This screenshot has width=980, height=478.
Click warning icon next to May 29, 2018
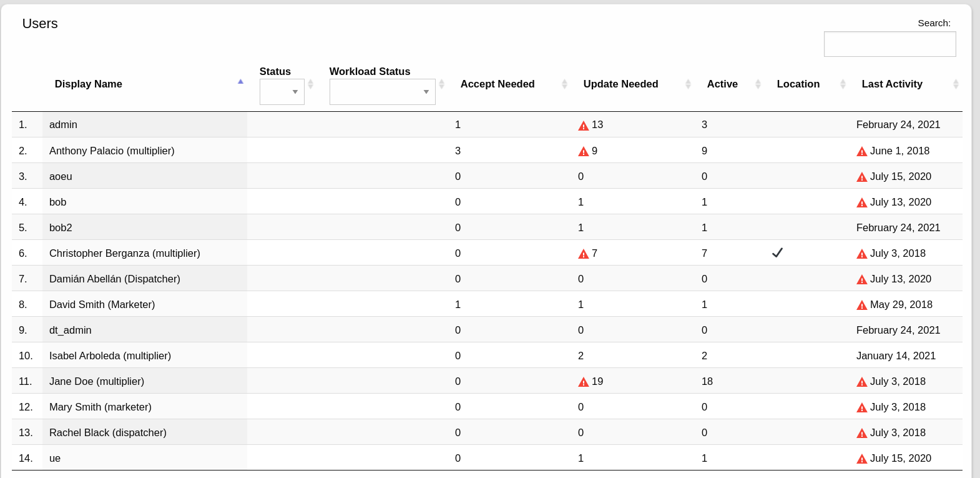click(862, 306)
